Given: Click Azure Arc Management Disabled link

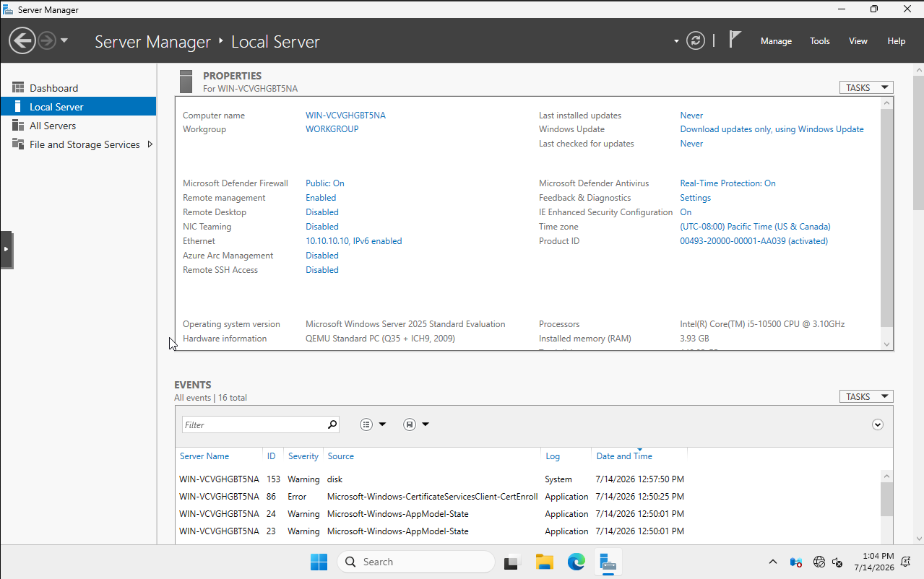Looking at the screenshot, I should tap(322, 256).
